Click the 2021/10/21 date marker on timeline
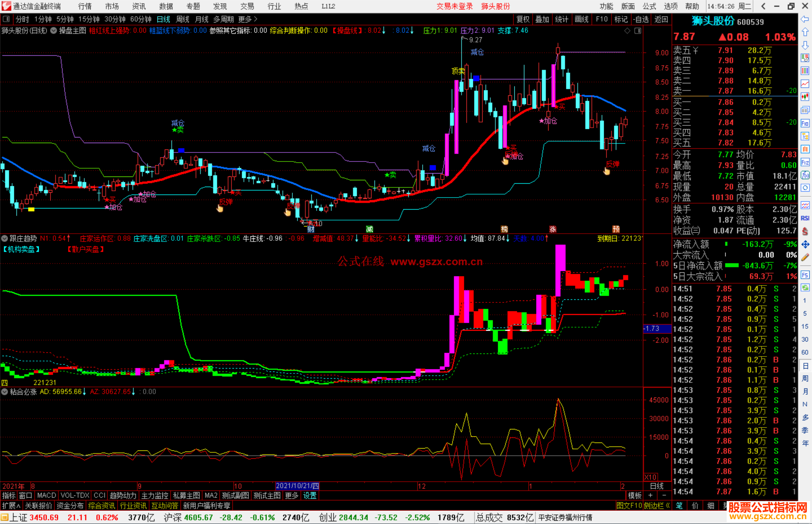 click(x=297, y=486)
